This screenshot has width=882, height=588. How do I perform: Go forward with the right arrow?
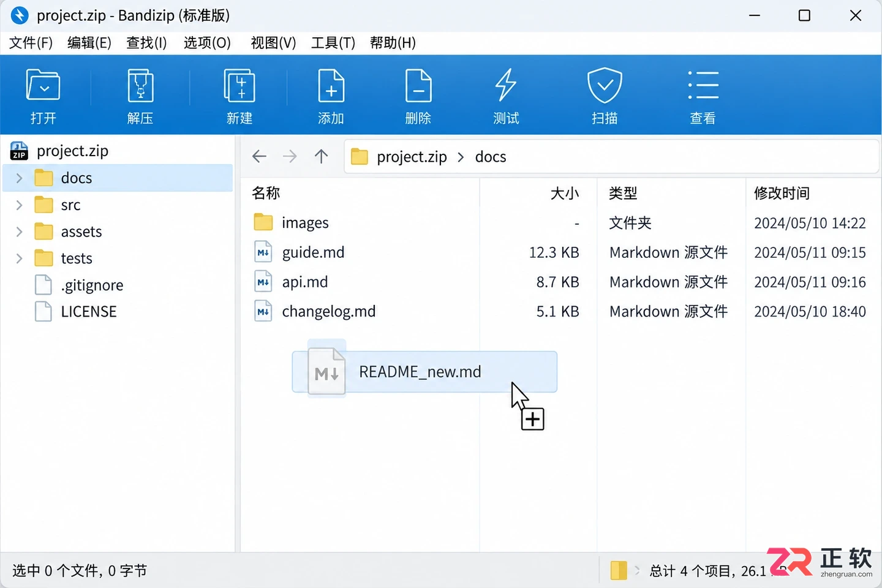pos(290,157)
